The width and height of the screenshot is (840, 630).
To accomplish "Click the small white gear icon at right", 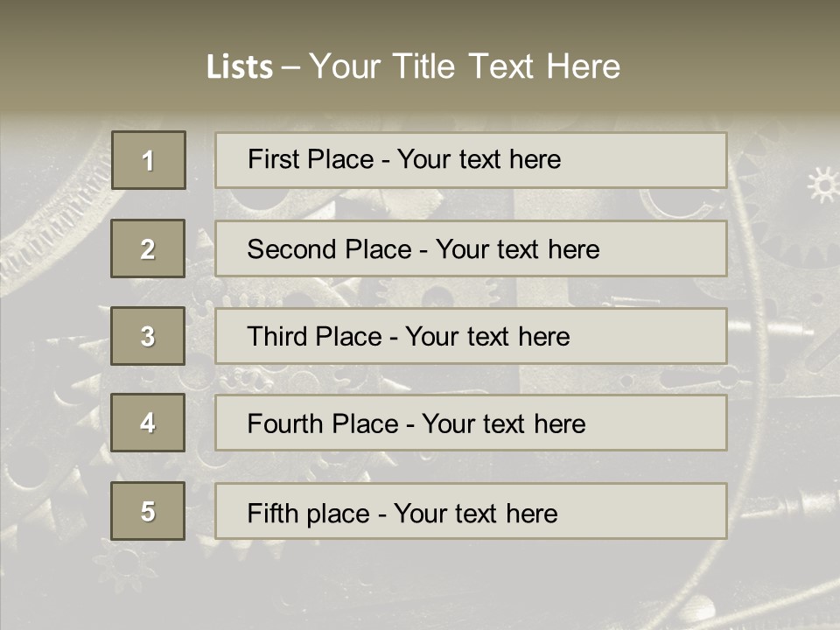I will (x=822, y=185).
